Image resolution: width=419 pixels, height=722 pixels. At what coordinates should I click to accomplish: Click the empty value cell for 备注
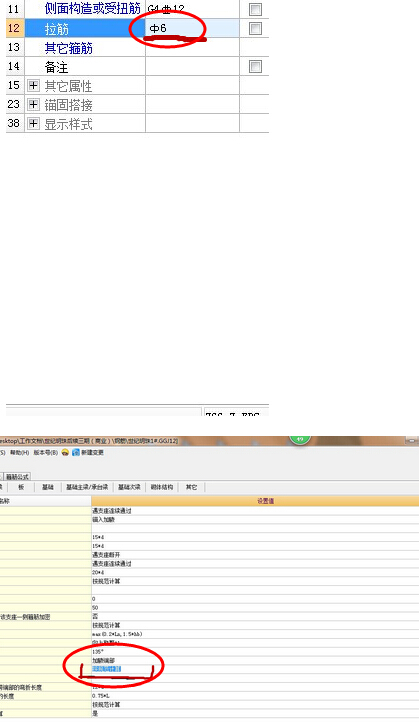click(x=192, y=67)
